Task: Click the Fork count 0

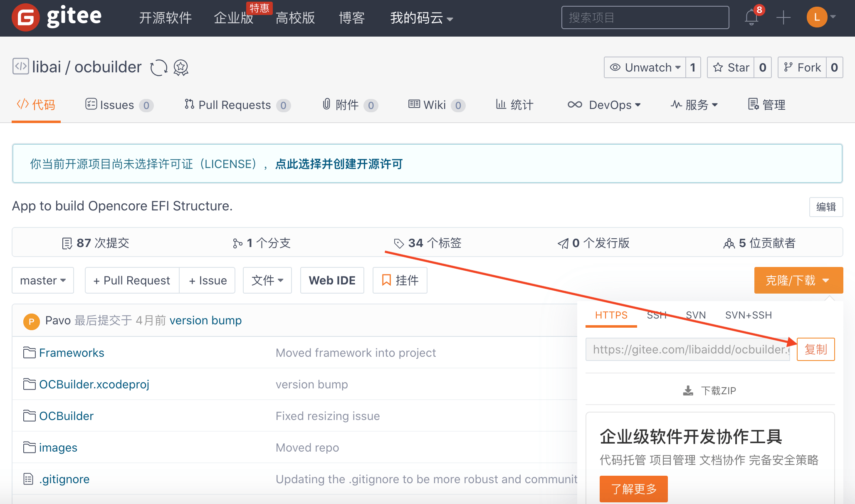Action: (834, 67)
